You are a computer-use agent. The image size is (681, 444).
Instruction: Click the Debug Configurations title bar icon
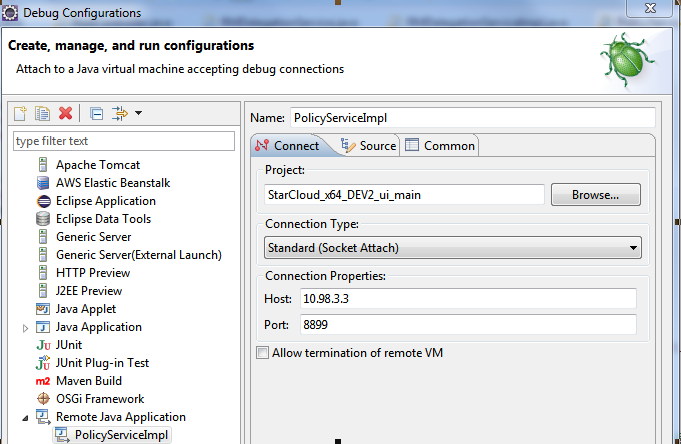pyautogui.click(x=10, y=13)
